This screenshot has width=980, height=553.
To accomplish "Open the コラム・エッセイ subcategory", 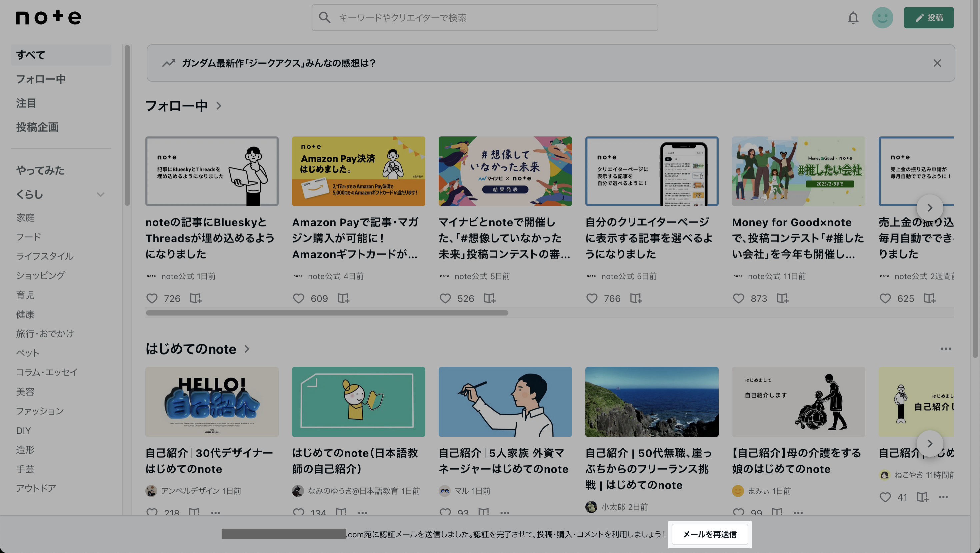I will tap(46, 372).
